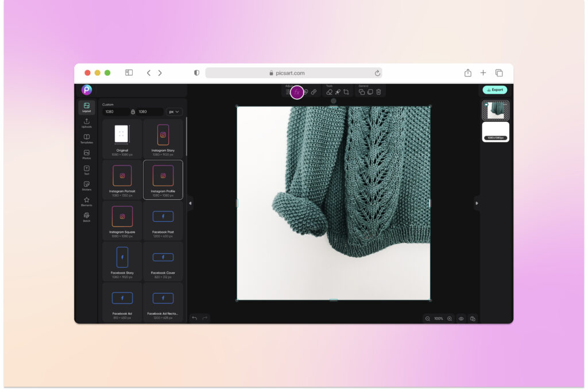The height and width of the screenshot is (389, 588).
Task: Select the sweater layer thumbnail on the right
Action: [x=495, y=110]
